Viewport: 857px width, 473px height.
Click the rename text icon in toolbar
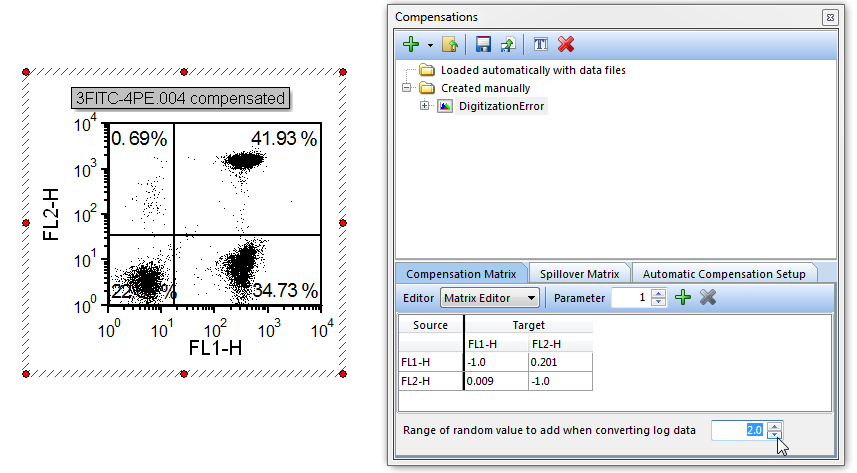pyautogui.click(x=540, y=45)
